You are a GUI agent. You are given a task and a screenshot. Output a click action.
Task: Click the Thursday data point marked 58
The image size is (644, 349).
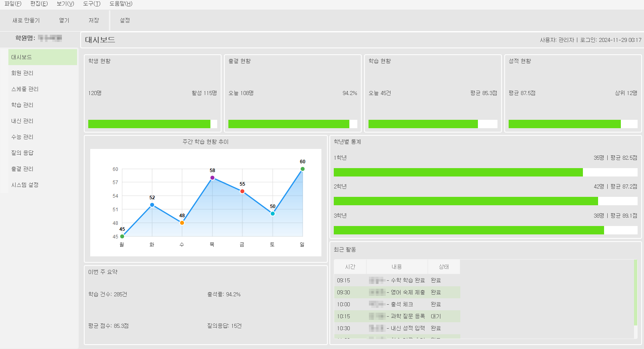212,178
